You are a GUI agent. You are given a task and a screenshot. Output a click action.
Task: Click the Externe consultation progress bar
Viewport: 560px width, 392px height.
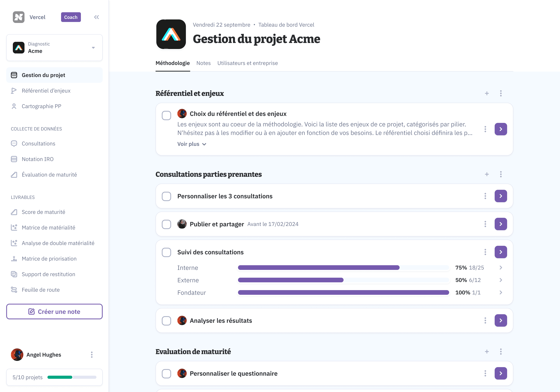(343, 280)
